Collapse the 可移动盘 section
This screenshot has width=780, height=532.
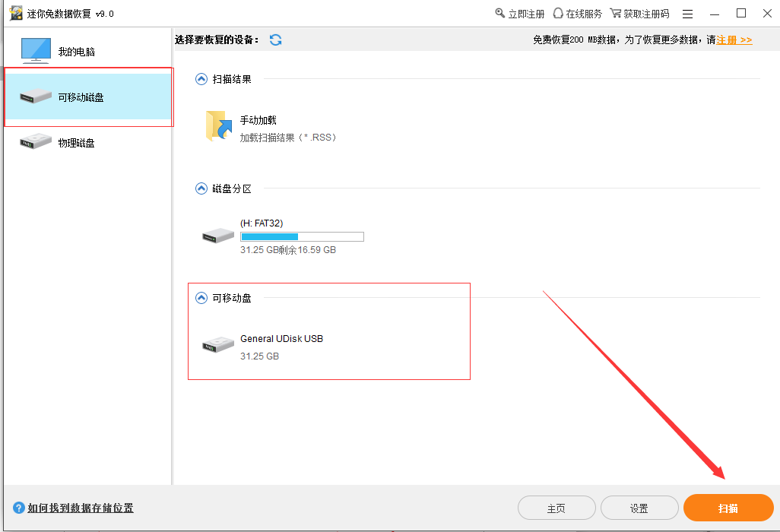click(201, 298)
